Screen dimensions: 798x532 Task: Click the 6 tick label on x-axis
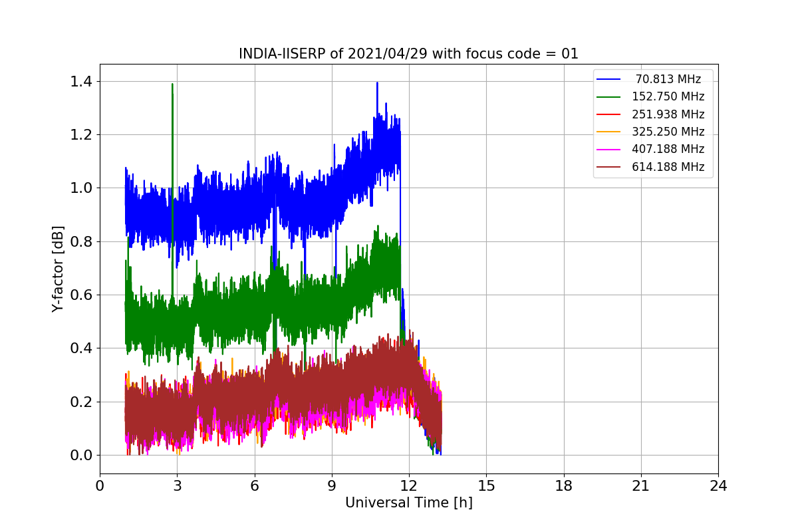tap(254, 485)
